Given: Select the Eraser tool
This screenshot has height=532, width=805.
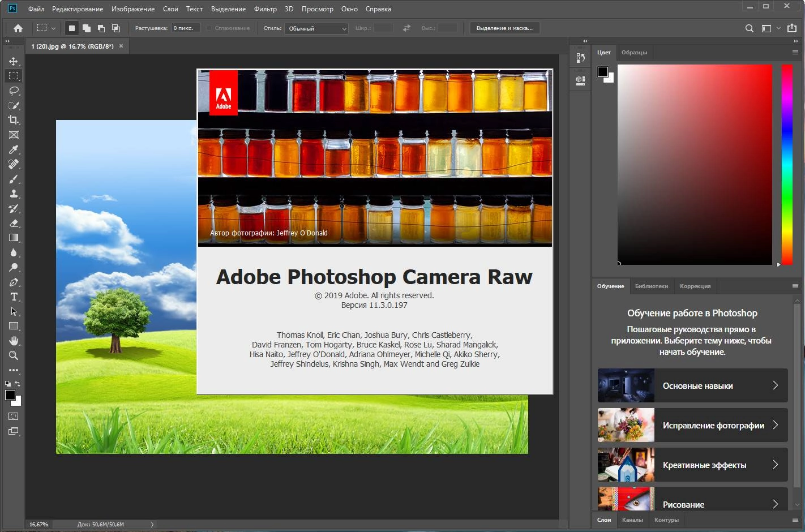Looking at the screenshot, I should coord(14,223).
